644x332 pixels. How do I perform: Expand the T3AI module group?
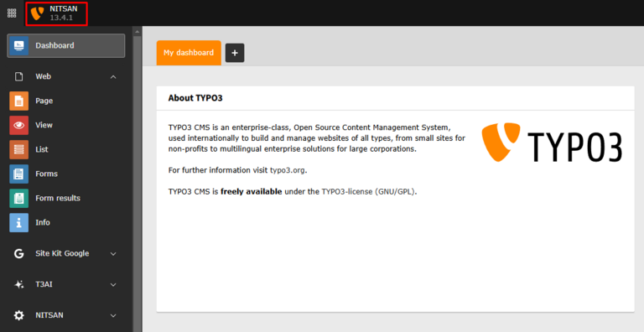coord(113,285)
